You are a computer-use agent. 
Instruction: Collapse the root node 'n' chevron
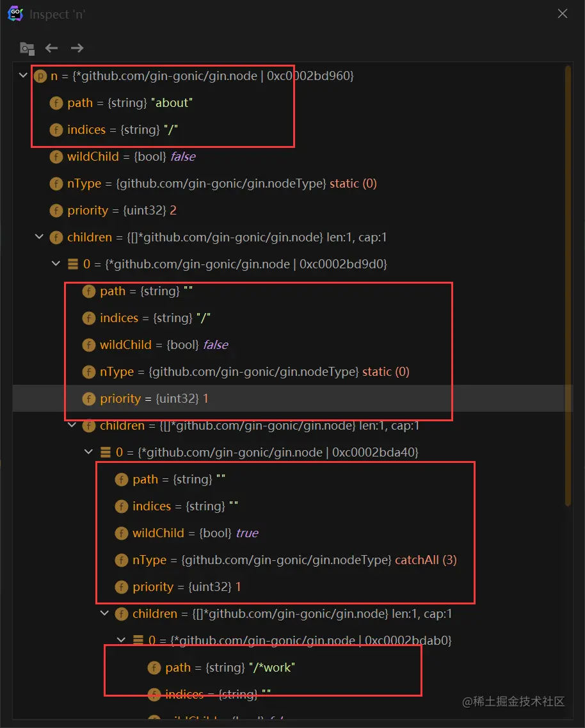pyautogui.click(x=23, y=75)
